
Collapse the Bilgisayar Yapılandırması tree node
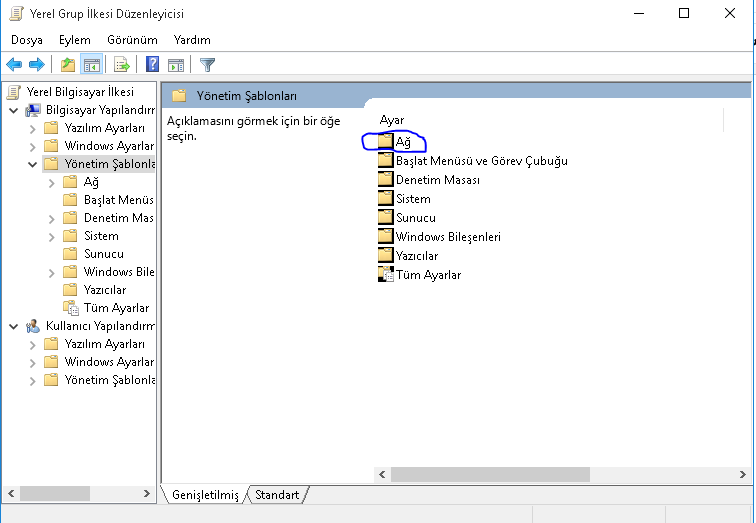click(x=14, y=110)
